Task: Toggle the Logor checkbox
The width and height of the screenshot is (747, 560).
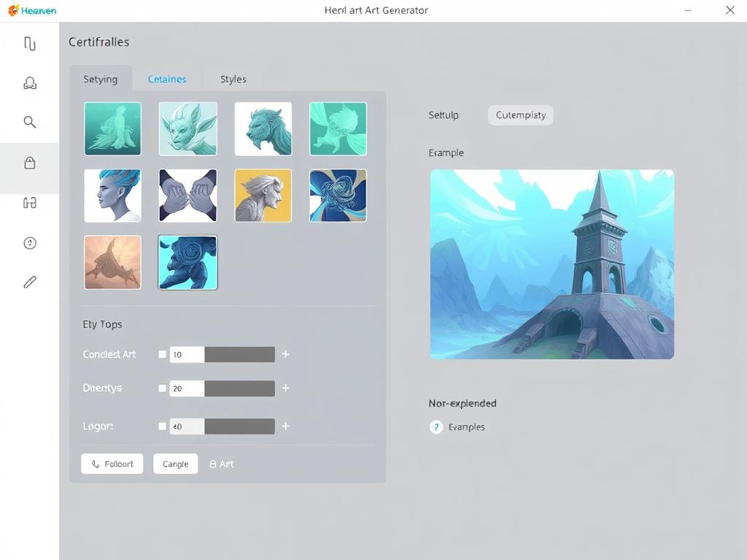Action: tap(163, 426)
